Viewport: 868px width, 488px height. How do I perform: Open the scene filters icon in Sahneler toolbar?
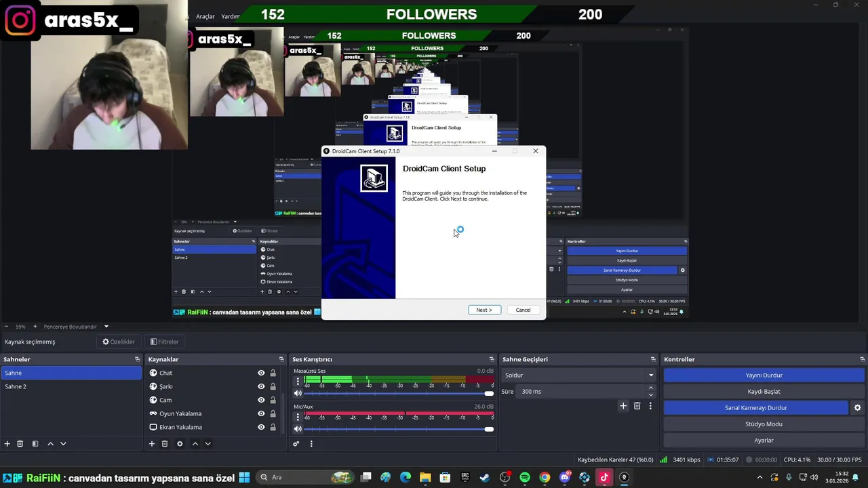click(x=35, y=444)
